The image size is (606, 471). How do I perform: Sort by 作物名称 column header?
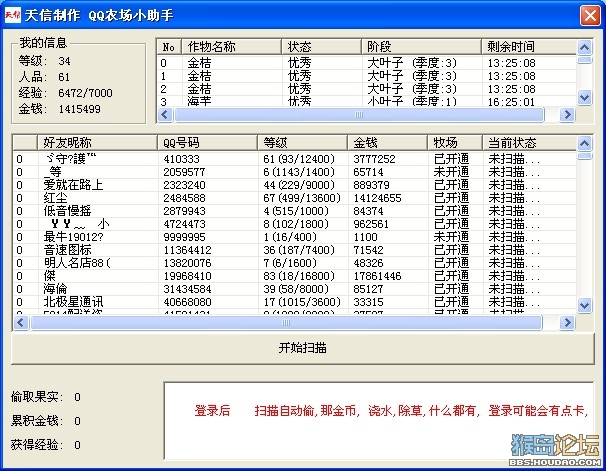(x=231, y=47)
